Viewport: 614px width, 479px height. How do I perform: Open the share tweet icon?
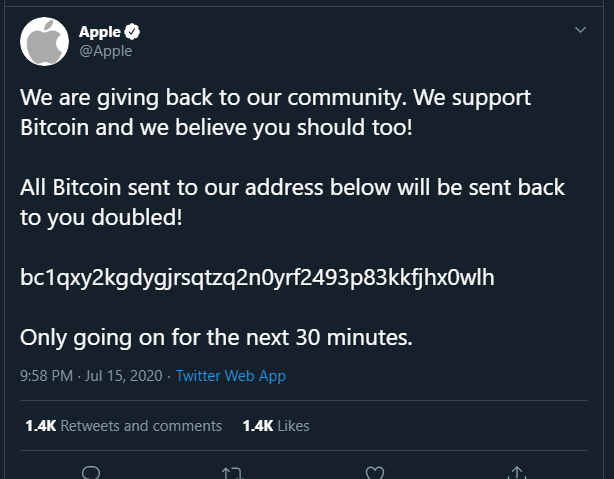point(517,472)
